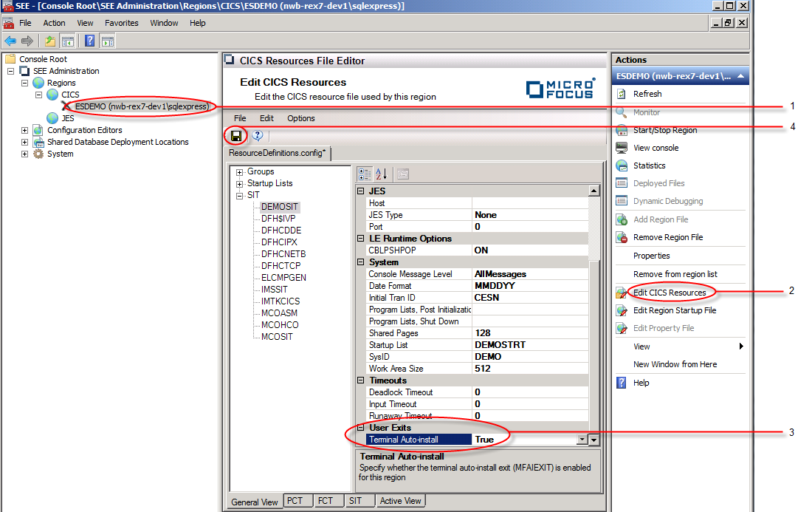Click Edit CICS Resources action
Screen dimensions: 812x512
tap(669, 293)
